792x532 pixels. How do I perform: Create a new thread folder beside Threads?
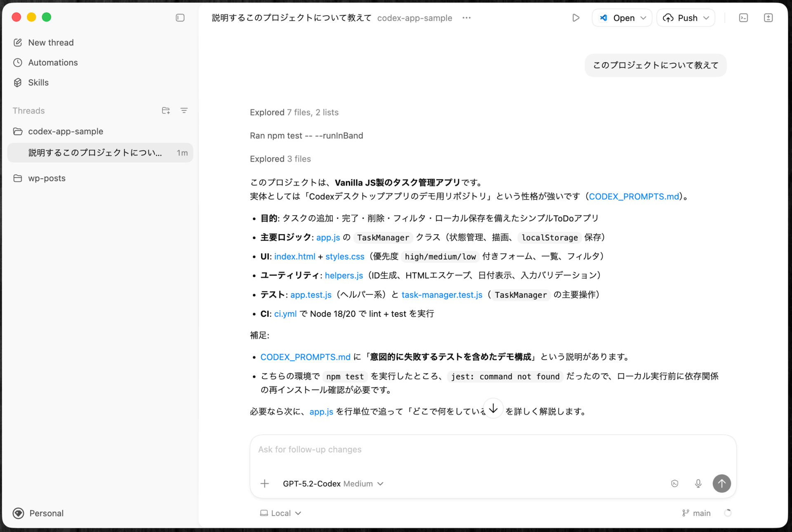point(165,111)
